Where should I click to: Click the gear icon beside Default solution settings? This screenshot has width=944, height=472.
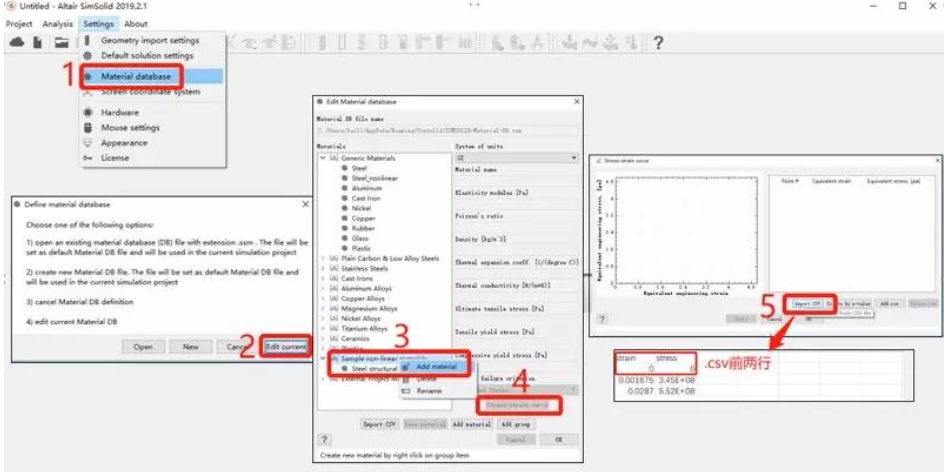click(89, 55)
